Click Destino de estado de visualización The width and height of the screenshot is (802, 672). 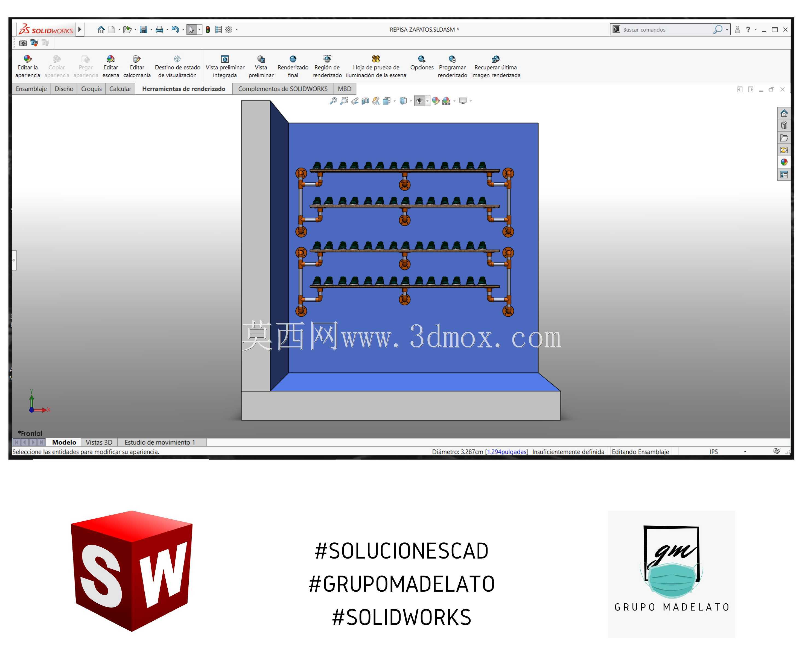coord(177,66)
